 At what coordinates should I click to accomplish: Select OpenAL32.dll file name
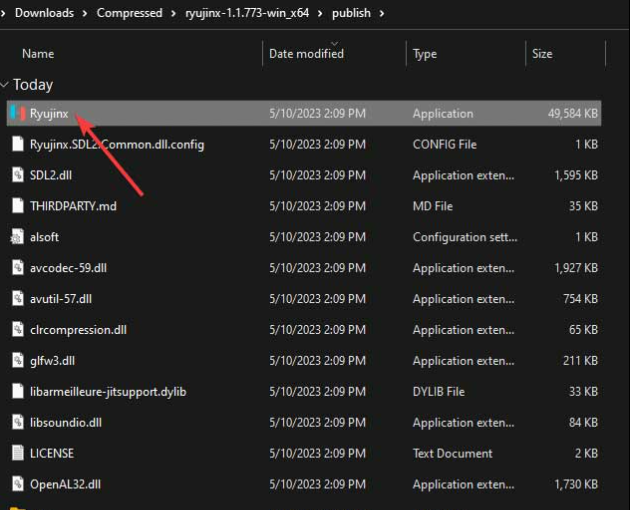pyautogui.click(x=65, y=484)
